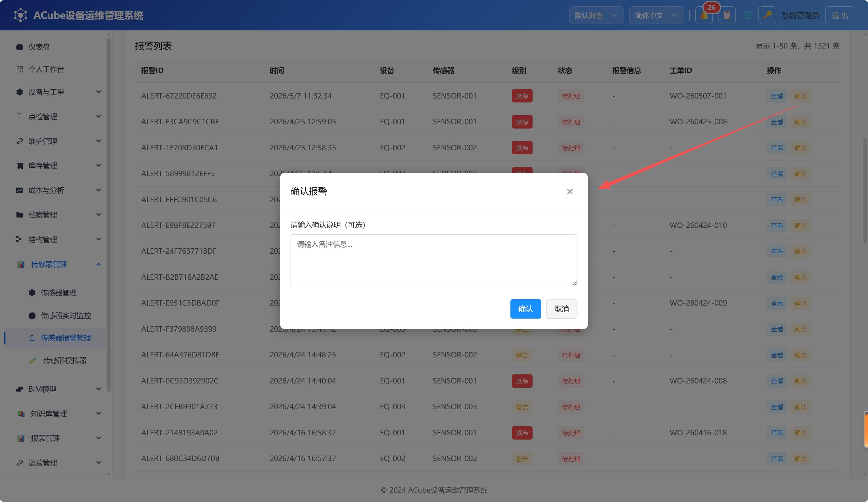868x502 pixels.
Task: Click the 成本与分析 chart icon
Action: click(x=20, y=190)
